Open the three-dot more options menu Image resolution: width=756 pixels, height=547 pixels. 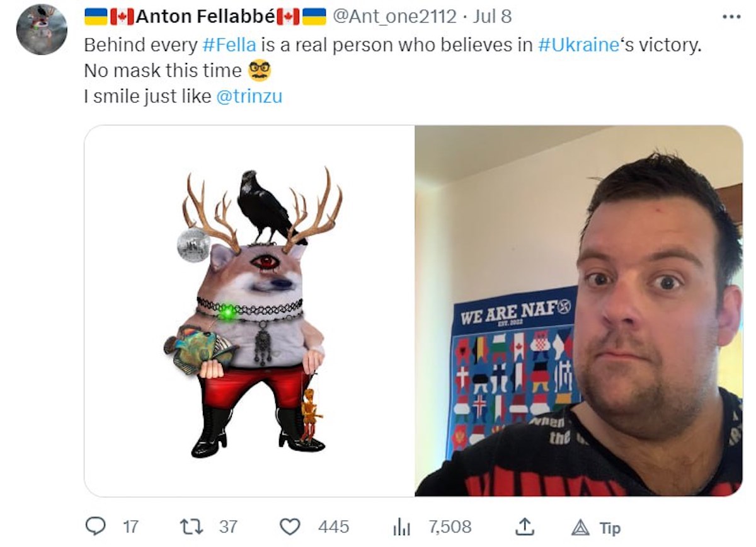731,17
